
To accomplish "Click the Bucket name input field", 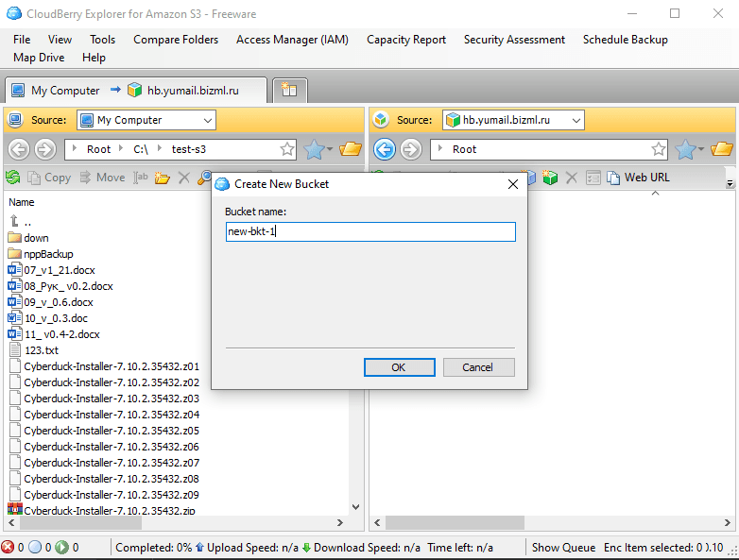I will tap(370, 231).
